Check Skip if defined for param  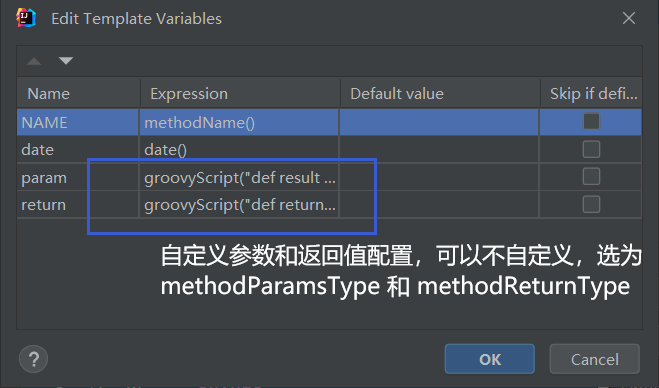[x=591, y=177]
